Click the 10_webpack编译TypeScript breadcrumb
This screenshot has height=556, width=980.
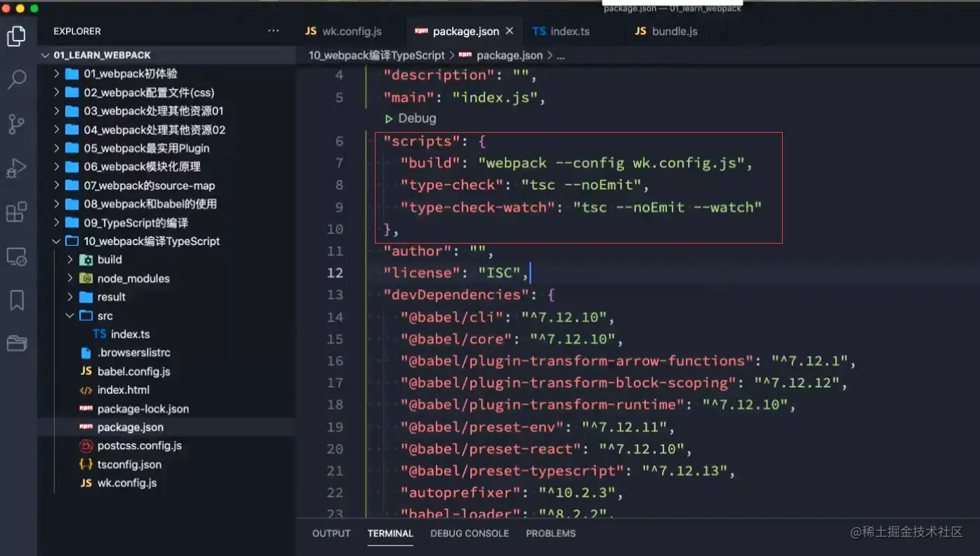pyautogui.click(x=377, y=55)
